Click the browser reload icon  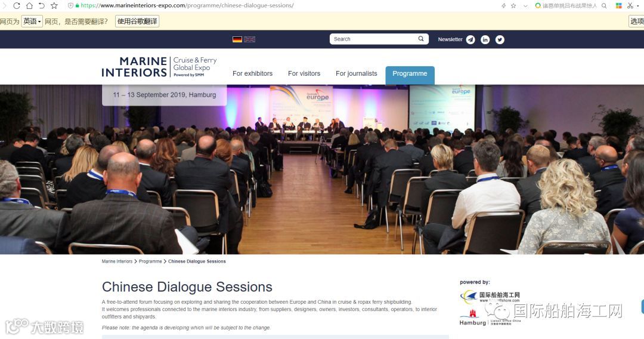point(17,6)
